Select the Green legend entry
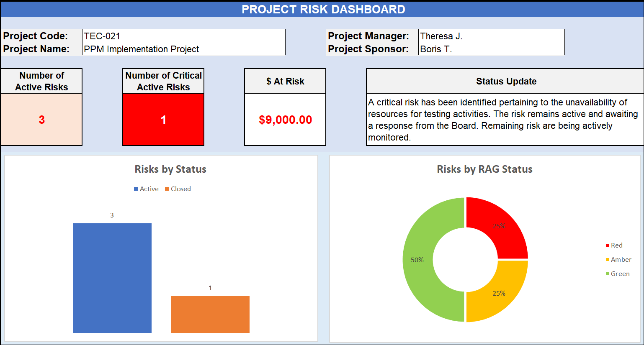The image size is (644, 345). [x=618, y=274]
